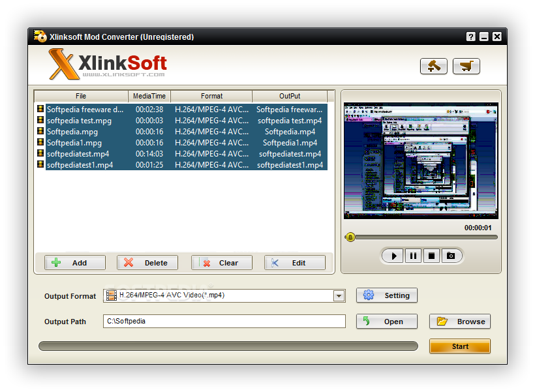The image size is (535, 392).
Task: Click the preview seek slider handle
Action: coord(350,237)
